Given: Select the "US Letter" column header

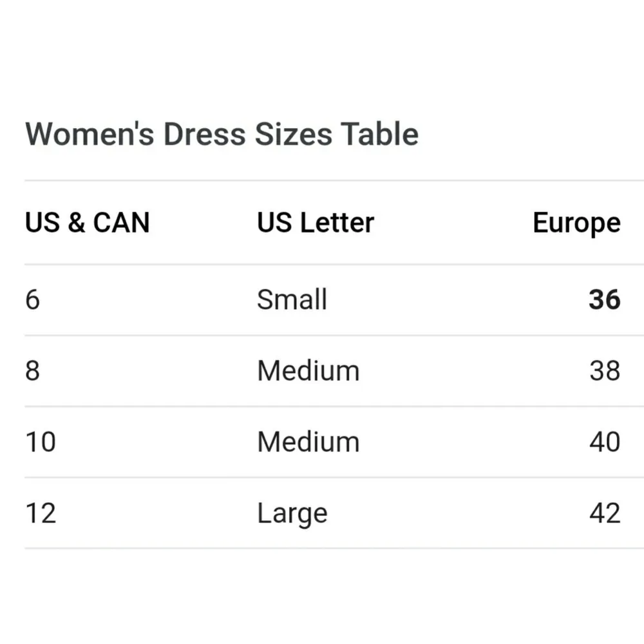Looking at the screenshot, I should (x=315, y=223).
